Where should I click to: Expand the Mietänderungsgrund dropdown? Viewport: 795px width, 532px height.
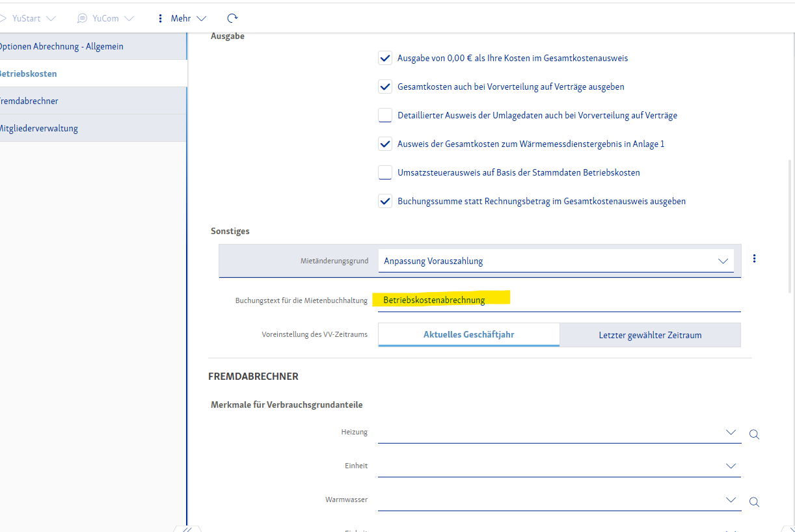pyautogui.click(x=723, y=261)
